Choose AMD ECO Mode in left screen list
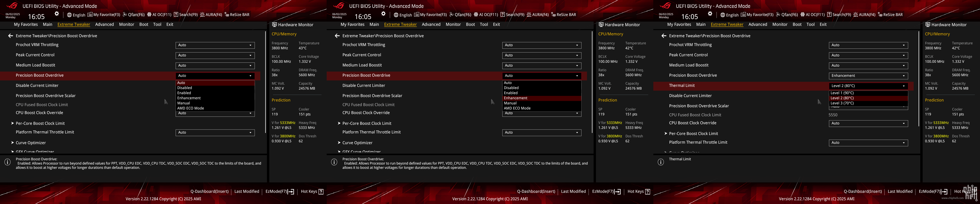Screen dimensions: 980x204 point(215,108)
